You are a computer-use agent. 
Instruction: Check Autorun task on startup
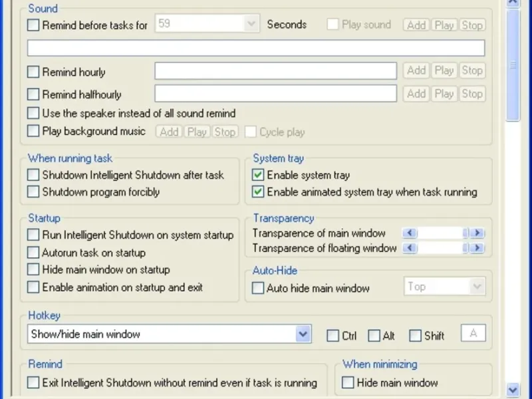[x=33, y=253]
